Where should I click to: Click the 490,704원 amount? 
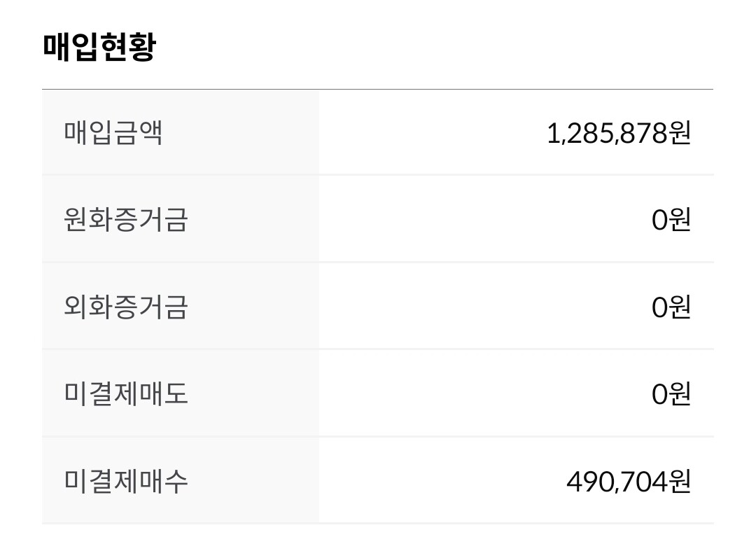[628, 481]
